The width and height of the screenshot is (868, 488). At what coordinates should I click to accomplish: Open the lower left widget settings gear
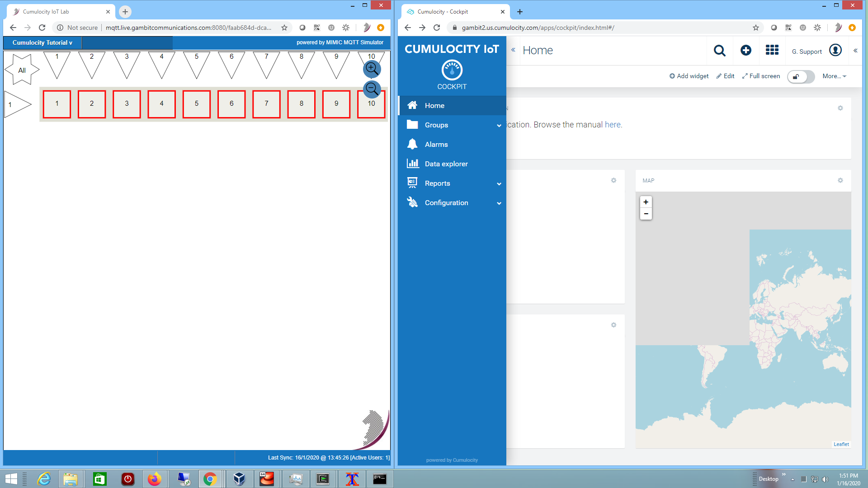click(x=613, y=325)
